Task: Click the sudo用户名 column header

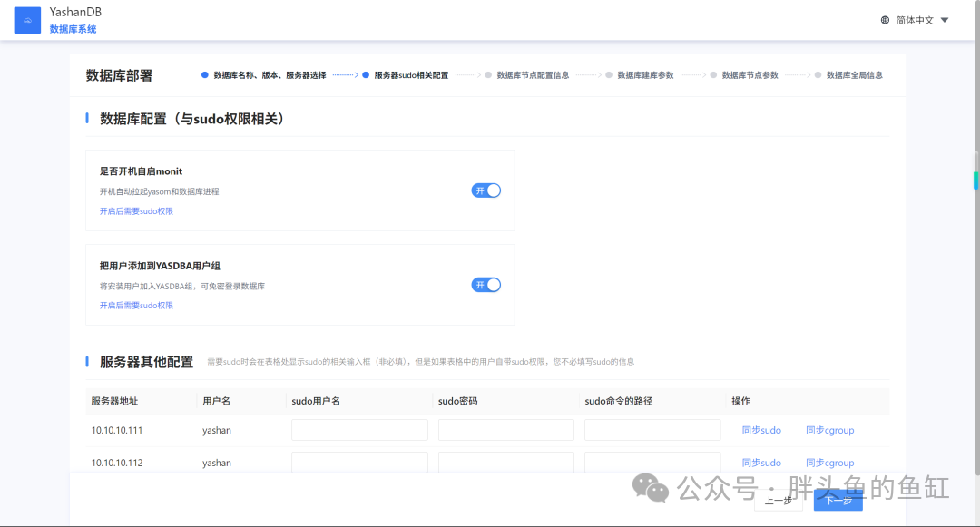Action: point(316,401)
